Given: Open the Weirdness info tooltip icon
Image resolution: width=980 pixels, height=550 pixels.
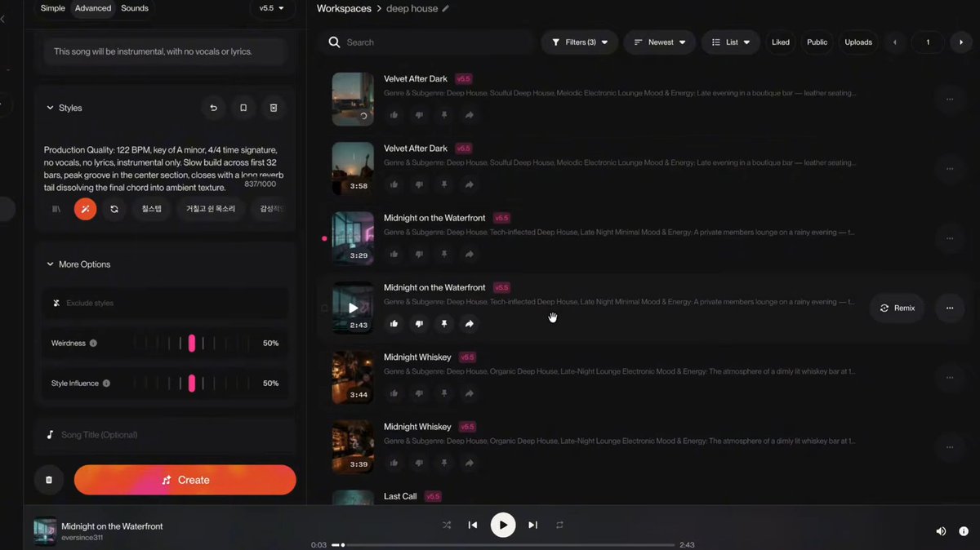Looking at the screenshot, I should tap(93, 344).
